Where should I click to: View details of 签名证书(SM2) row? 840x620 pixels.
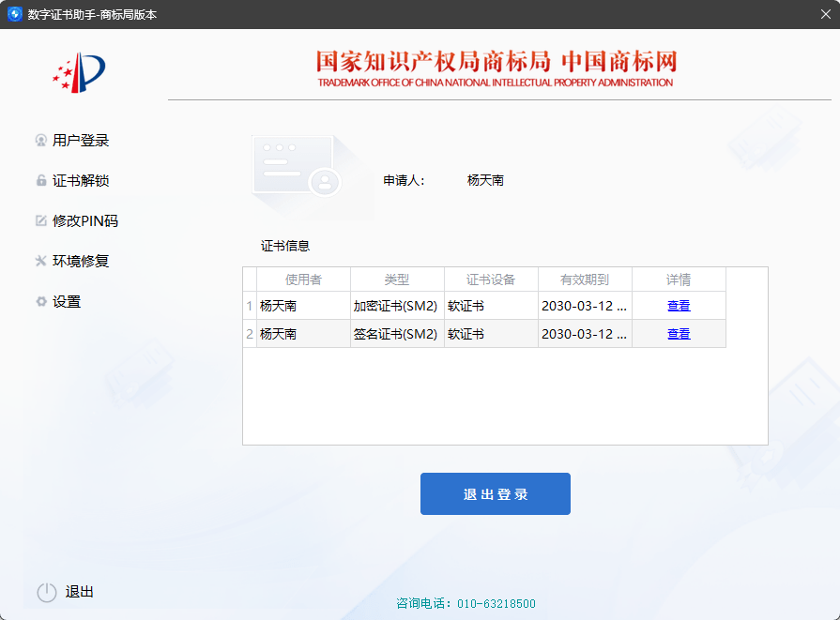(679, 334)
